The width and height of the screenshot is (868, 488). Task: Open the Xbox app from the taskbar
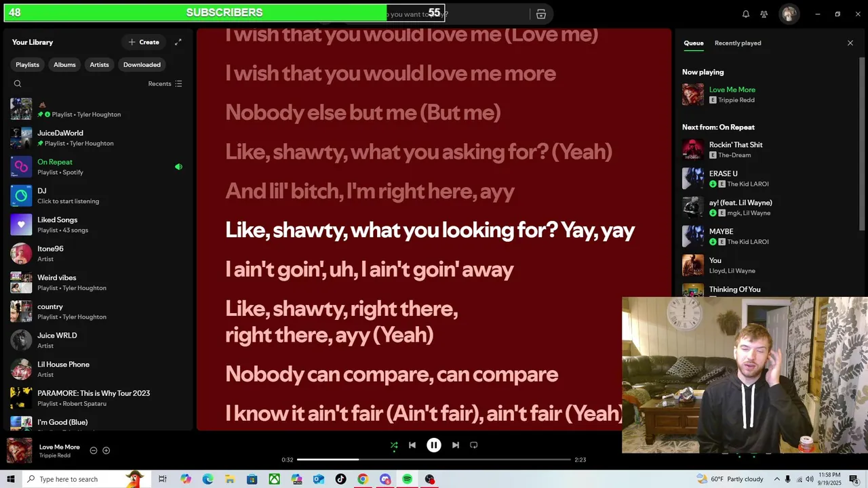274,479
